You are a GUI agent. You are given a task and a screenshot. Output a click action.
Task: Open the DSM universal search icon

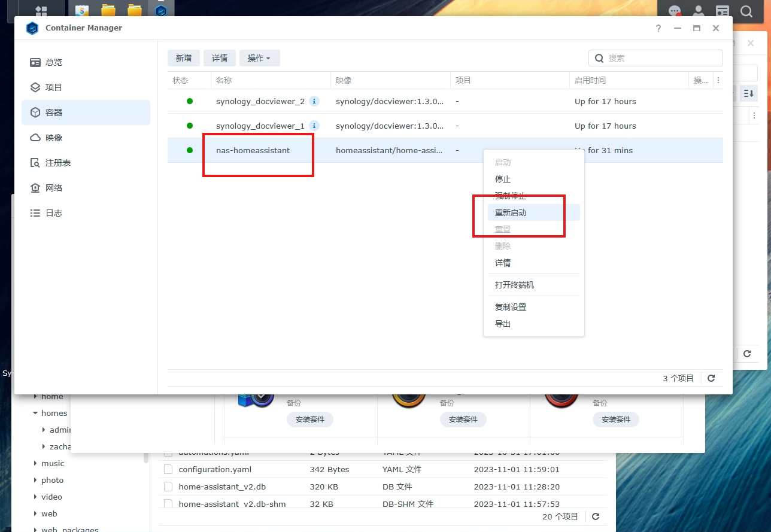746,11
